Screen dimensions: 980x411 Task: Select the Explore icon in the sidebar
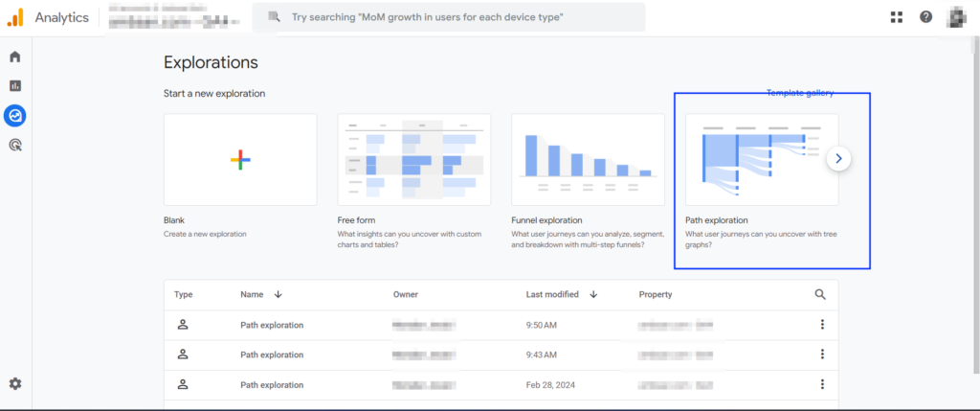click(15, 115)
